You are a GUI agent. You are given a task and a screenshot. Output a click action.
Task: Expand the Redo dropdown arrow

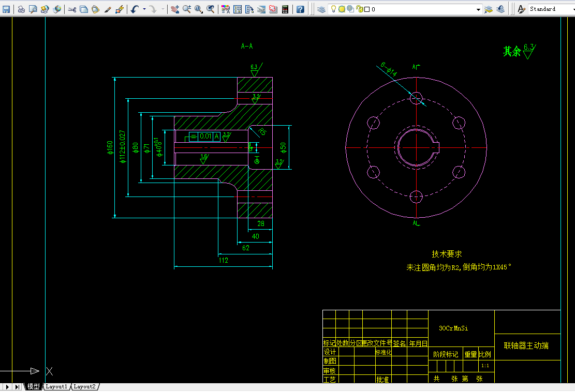162,9
